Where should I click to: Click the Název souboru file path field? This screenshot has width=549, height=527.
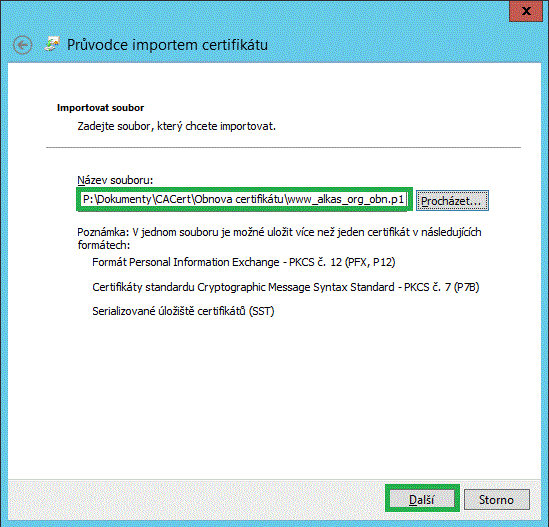pyautogui.click(x=244, y=199)
